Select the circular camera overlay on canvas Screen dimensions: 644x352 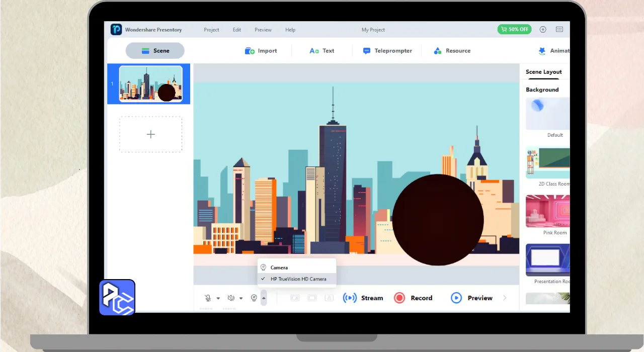point(438,220)
